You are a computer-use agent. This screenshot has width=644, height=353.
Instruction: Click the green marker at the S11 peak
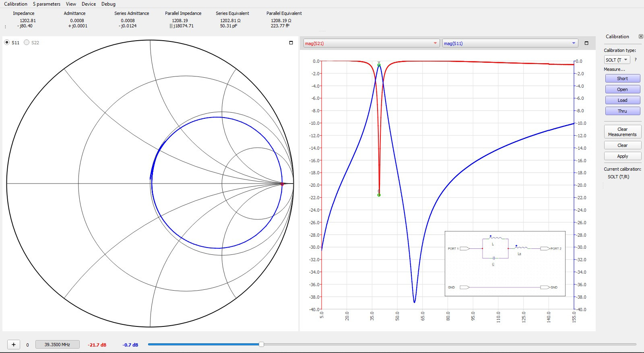[x=379, y=65]
